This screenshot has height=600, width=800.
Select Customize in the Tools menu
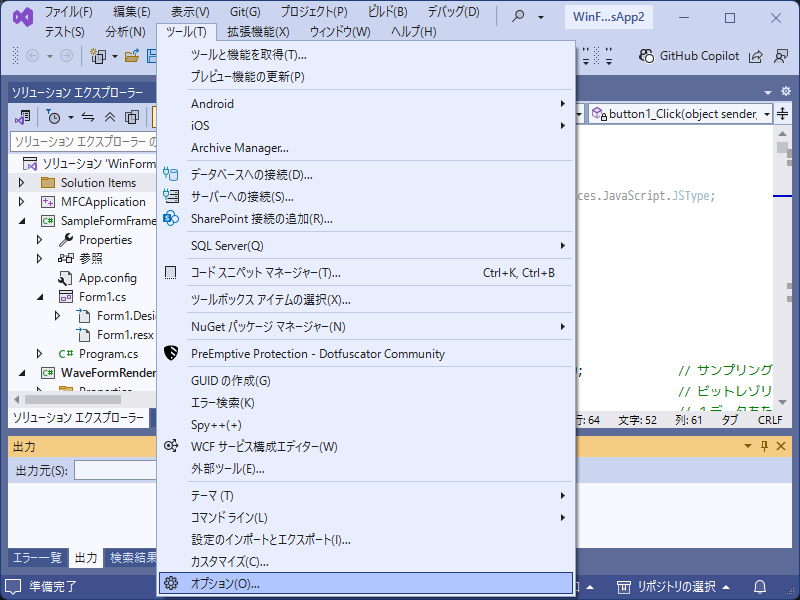pos(366,562)
